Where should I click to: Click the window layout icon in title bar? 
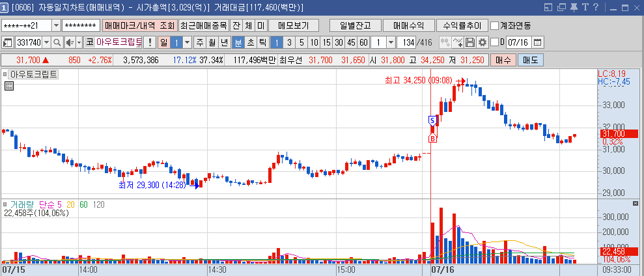[x=548, y=7]
